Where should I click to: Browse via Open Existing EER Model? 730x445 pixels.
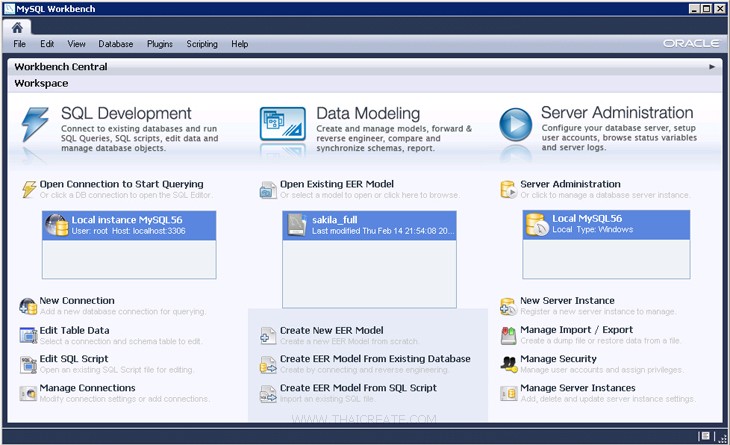click(x=337, y=184)
